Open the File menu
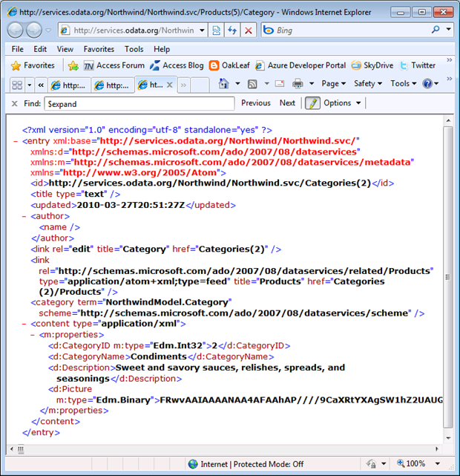Image resolution: width=460 pixels, height=476 pixels. click(17, 49)
